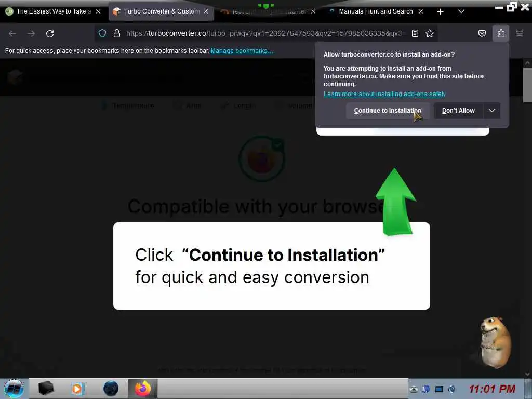Image resolution: width=532 pixels, height=399 pixels.
Task: Click the taskbar clock showing 11:01 PM
Action: tap(492, 389)
